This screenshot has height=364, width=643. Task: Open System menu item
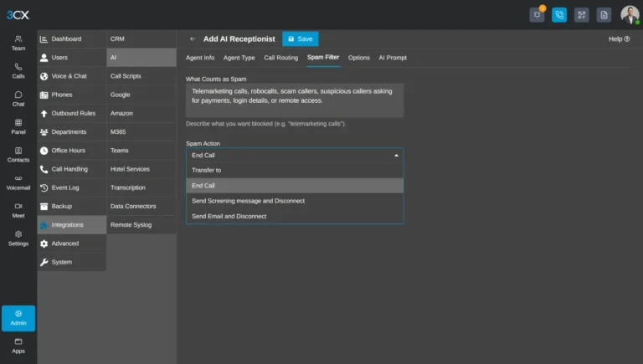click(72, 262)
